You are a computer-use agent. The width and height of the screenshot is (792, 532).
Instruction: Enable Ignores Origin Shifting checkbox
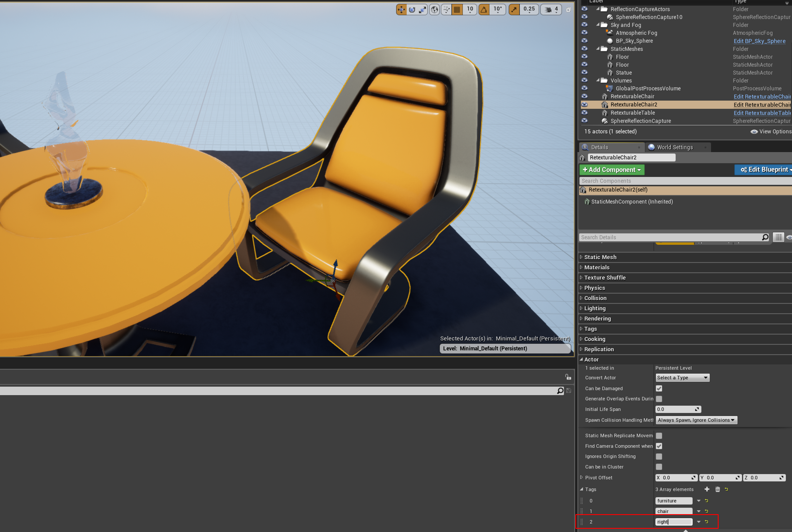point(659,456)
